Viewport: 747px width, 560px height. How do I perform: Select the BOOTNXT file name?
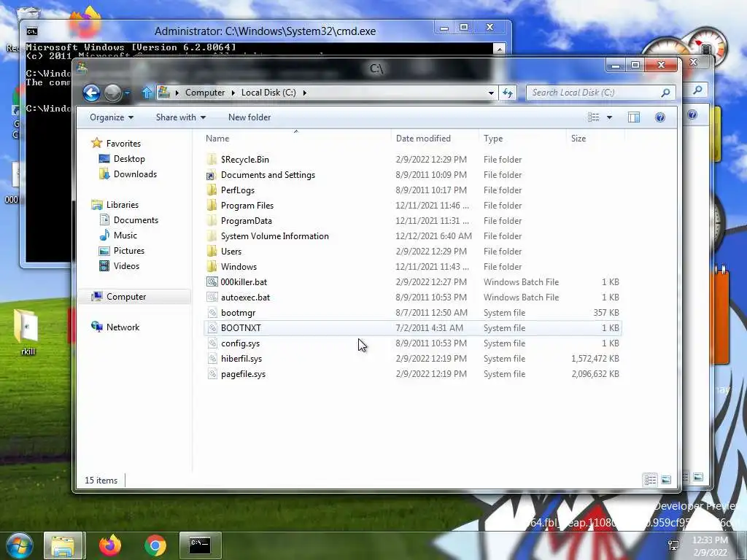coord(241,328)
